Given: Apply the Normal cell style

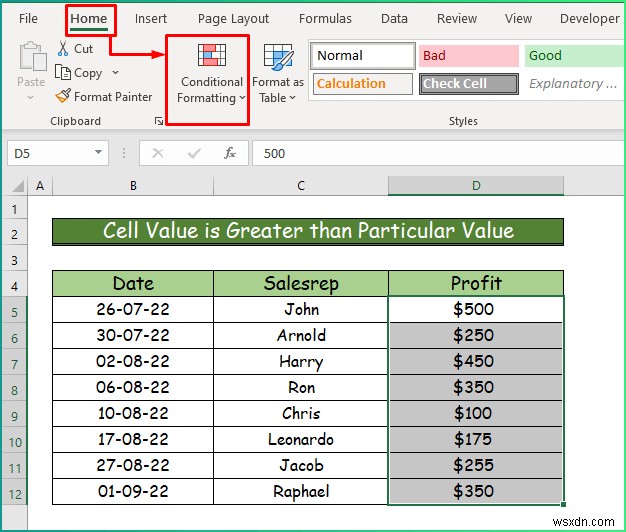Looking at the screenshot, I should [363, 55].
